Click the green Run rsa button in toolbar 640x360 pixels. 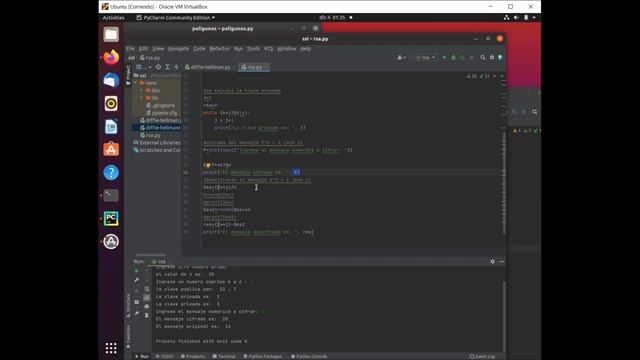pos(444,58)
